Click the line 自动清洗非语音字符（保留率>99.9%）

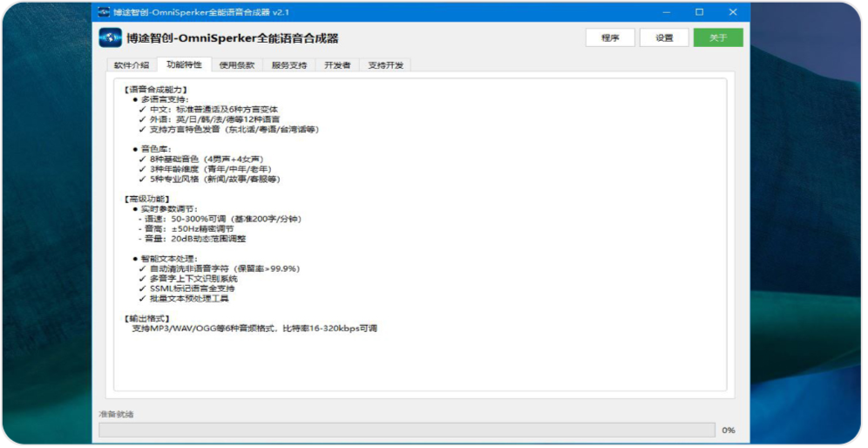(220, 269)
